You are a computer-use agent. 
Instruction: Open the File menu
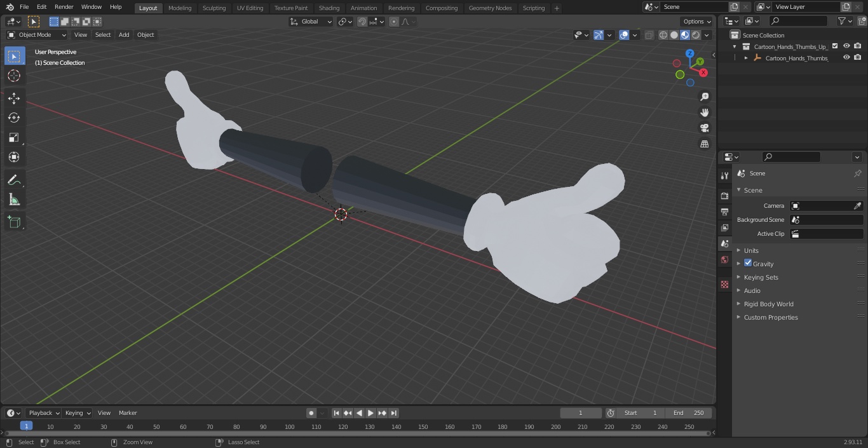click(x=24, y=7)
